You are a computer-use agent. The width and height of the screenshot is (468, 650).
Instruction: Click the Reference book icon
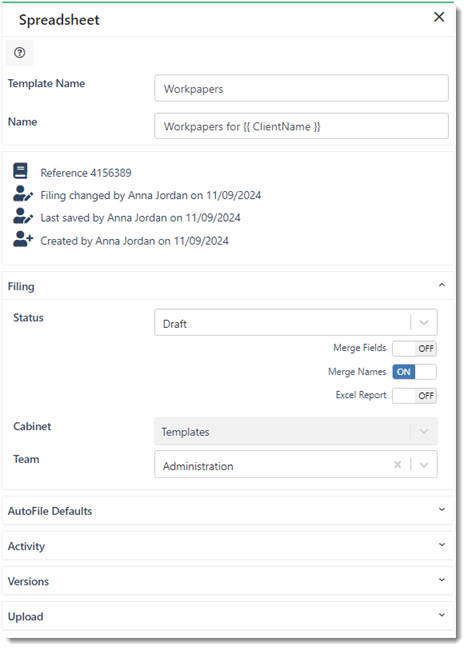[x=20, y=171]
